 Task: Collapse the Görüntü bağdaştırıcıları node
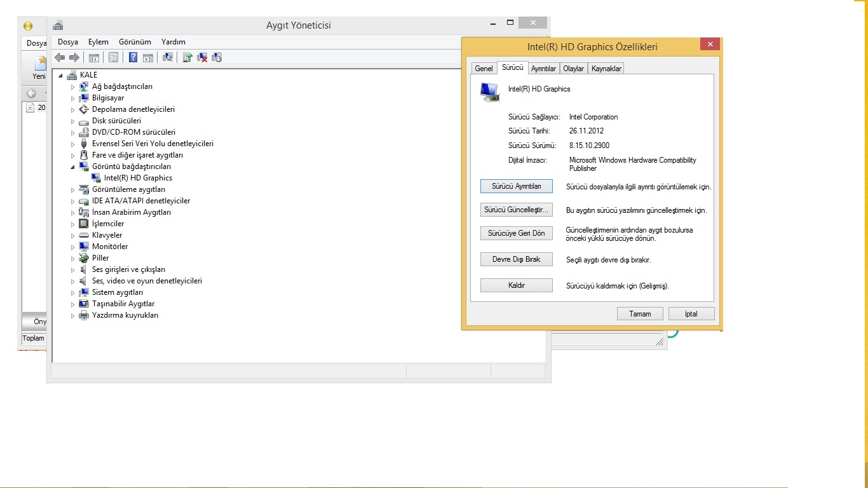click(72, 167)
